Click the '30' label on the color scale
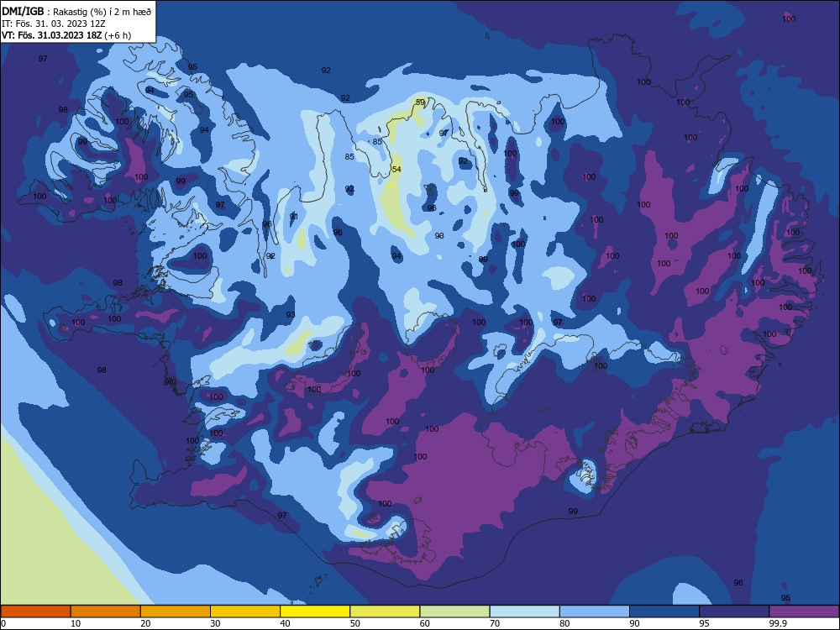 [215, 623]
